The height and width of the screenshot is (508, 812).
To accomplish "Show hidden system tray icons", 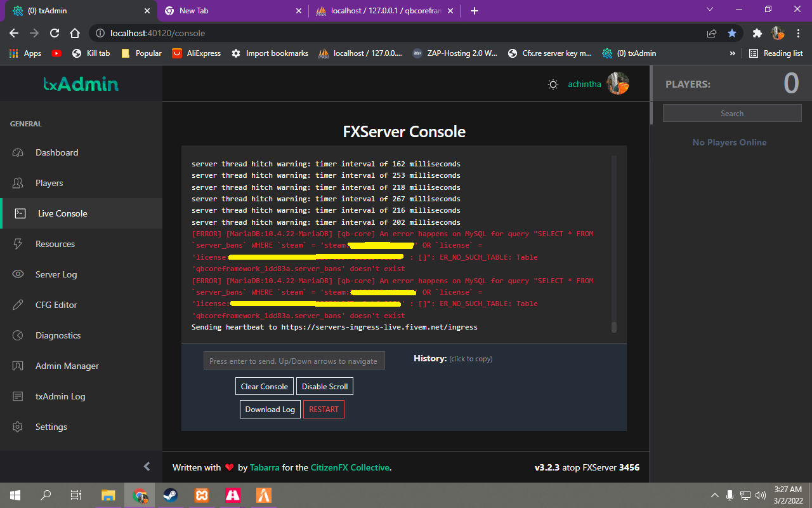I will coord(715,495).
